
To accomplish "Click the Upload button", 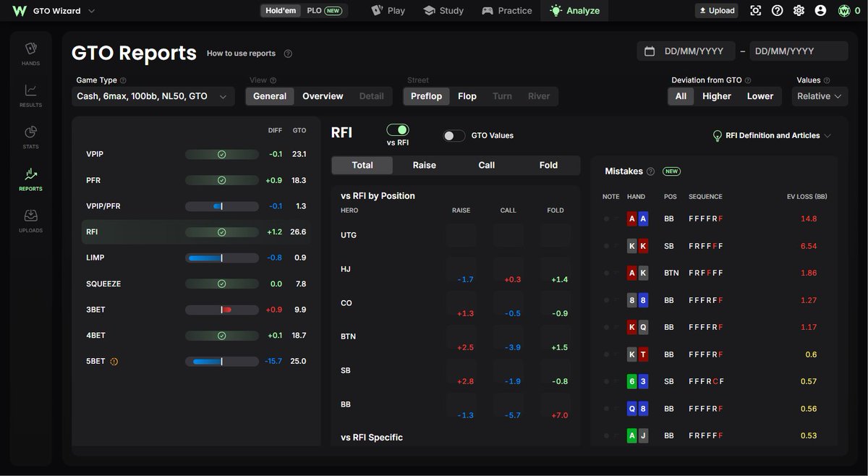I will click(x=716, y=11).
